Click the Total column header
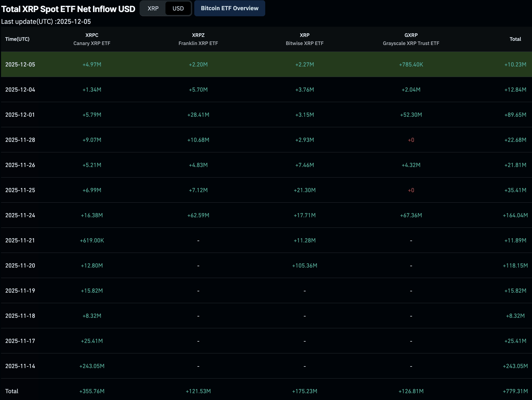Screen dimensions: 532x400 (x=515, y=39)
